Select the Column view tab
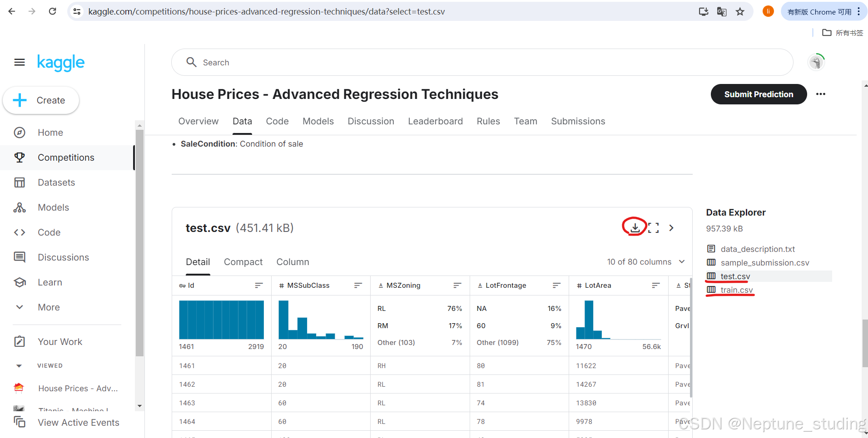This screenshot has width=868, height=438. 293,262
